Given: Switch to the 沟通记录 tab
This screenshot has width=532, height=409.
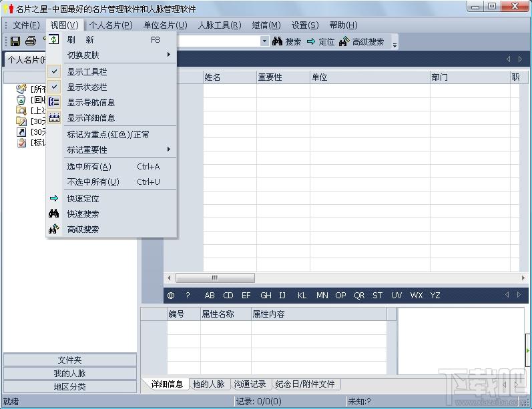Looking at the screenshot, I should [x=249, y=384].
